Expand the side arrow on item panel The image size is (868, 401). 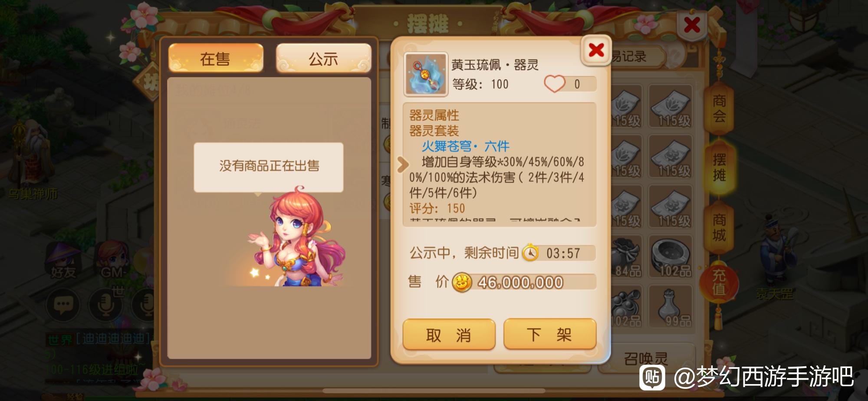tap(402, 164)
